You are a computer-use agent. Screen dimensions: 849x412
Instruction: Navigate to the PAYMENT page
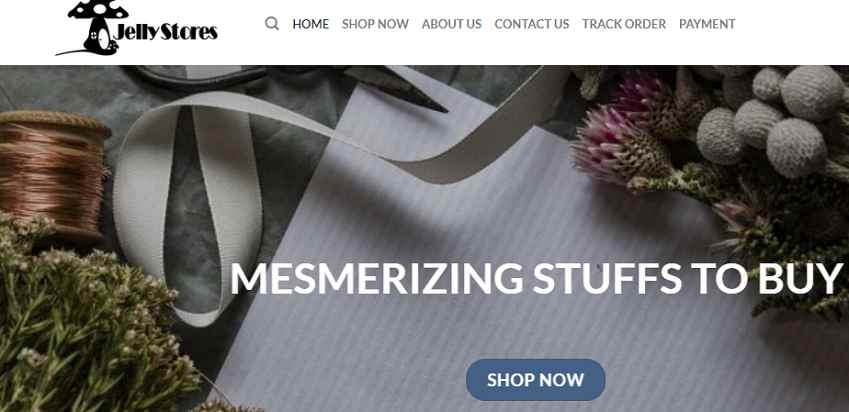pyautogui.click(x=707, y=24)
